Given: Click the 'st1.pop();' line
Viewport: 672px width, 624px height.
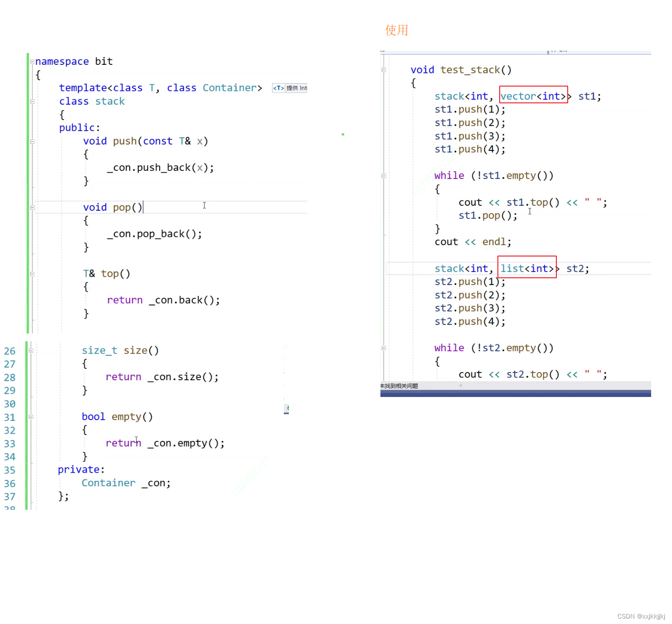Looking at the screenshot, I should pyautogui.click(x=488, y=215).
